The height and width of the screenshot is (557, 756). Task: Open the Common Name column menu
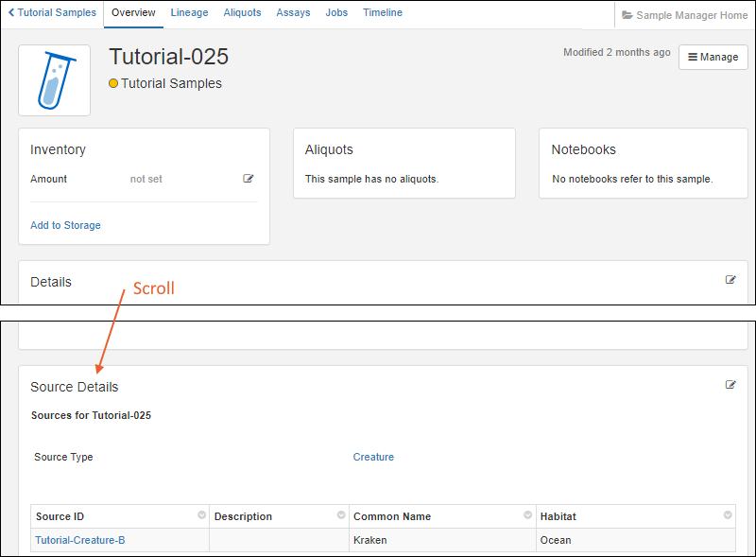coord(527,515)
